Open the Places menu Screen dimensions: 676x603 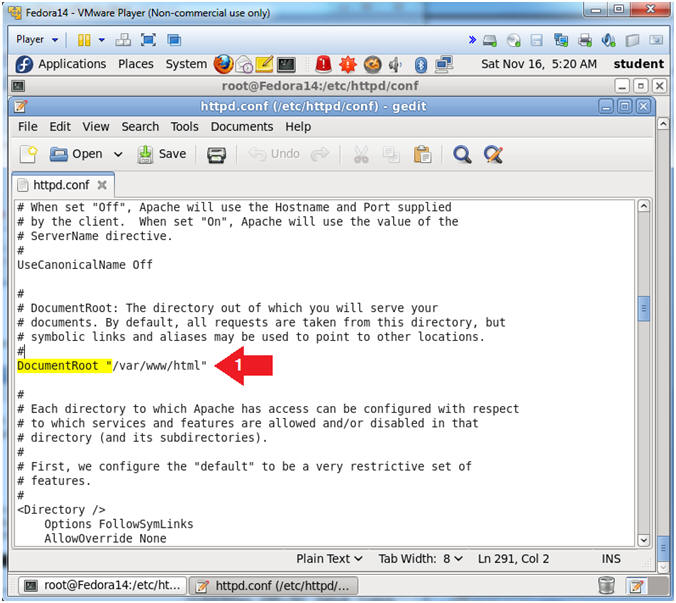pos(136,64)
